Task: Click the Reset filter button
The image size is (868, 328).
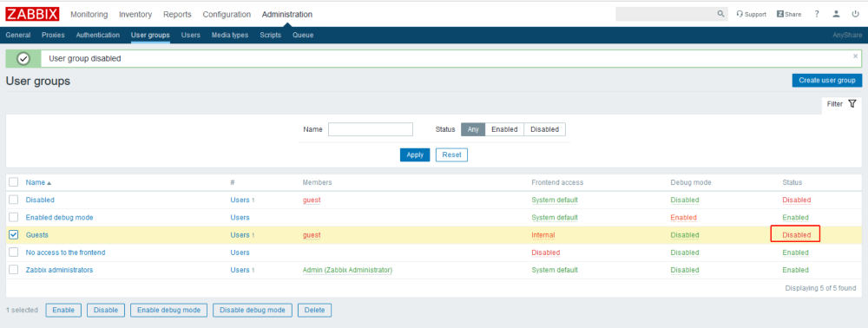Action: (451, 154)
